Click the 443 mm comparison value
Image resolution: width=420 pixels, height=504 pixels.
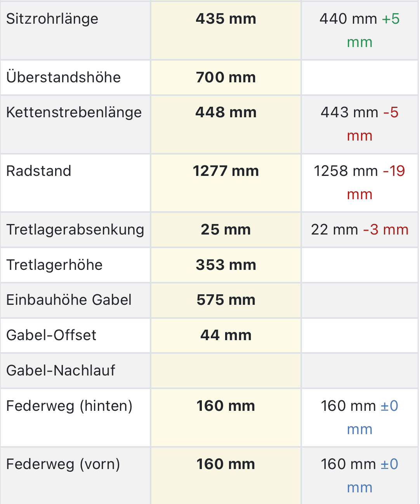pyautogui.click(x=349, y=113)
